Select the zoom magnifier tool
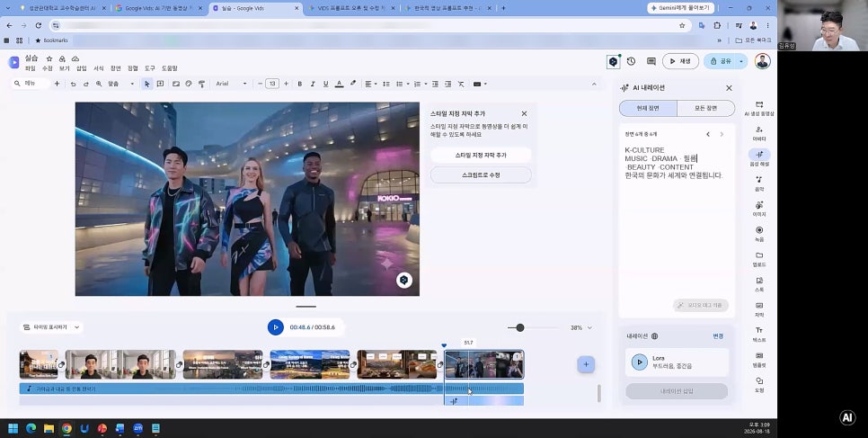This screenshot has height=438, width=868. [x=99, y=84]
